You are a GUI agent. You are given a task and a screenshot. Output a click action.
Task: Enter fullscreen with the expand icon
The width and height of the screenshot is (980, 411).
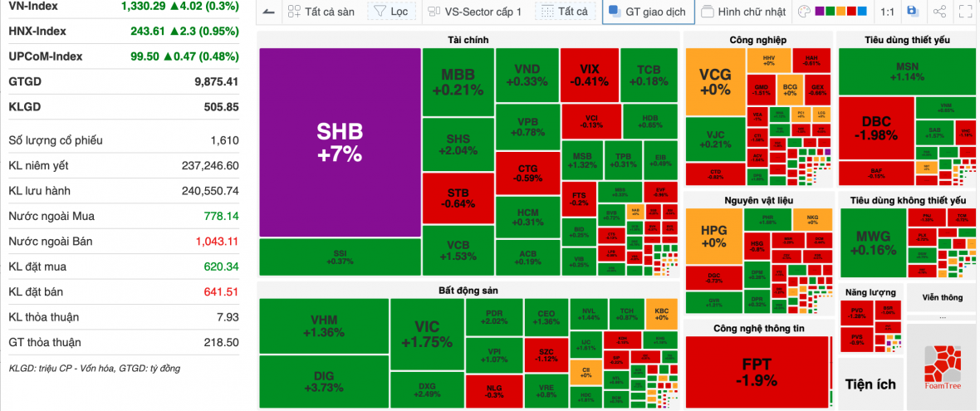click(x=965, y=12)
